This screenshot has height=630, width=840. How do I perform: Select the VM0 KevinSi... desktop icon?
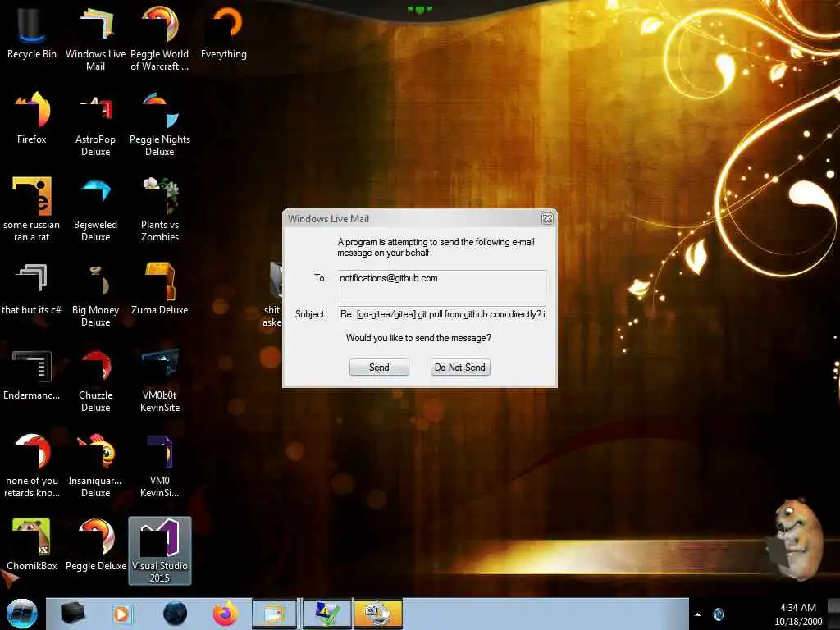tap(160, 465)
